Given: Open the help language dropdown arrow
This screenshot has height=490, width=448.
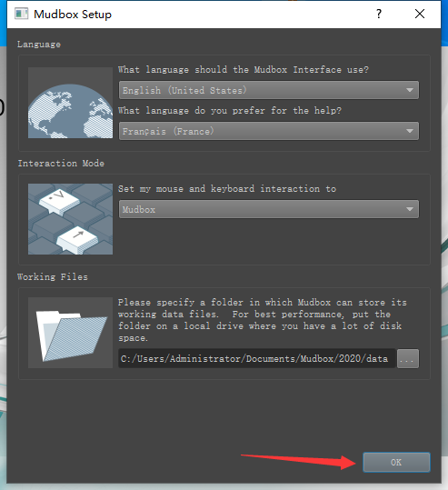Looking at the screenshot, I should [410, 131].
